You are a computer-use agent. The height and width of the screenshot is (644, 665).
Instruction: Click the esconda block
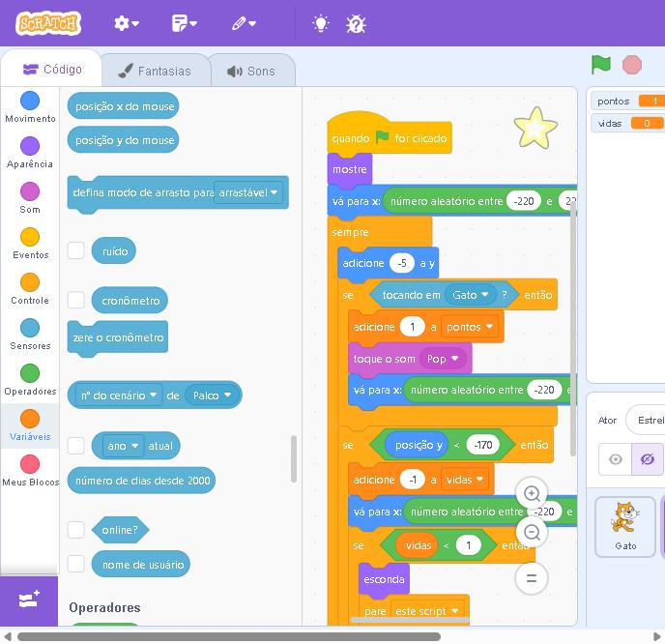[384, 579]
